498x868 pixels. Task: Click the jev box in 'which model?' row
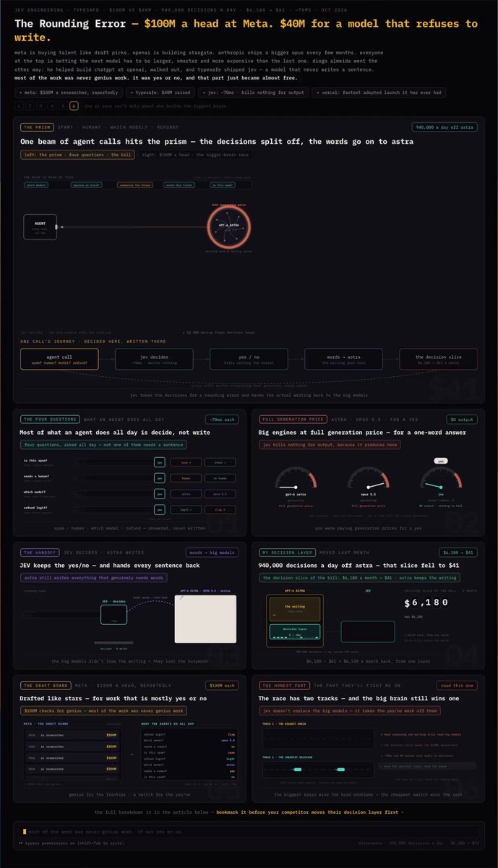(160, 494)
